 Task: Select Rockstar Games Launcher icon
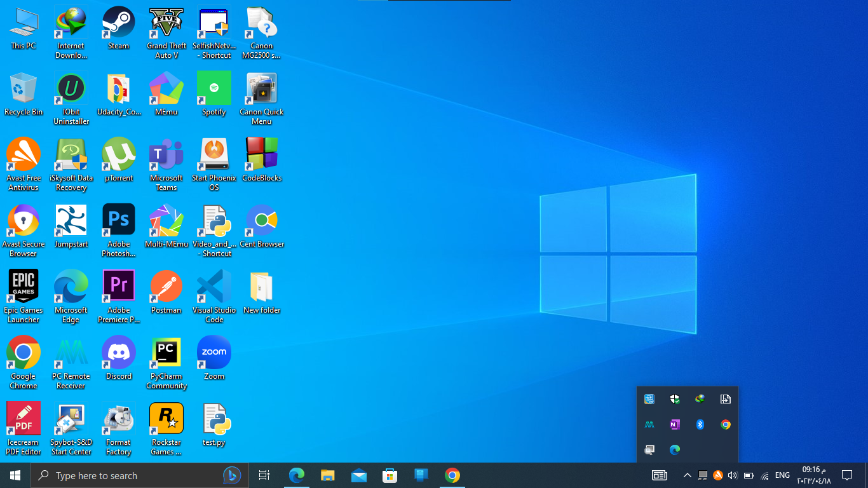(166, 430)
